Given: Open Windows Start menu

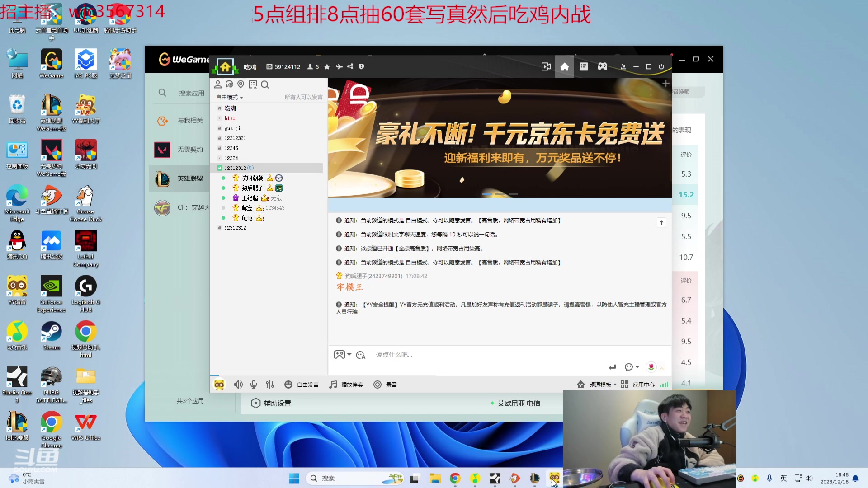Looking at the screenshot, I should 294,478.
